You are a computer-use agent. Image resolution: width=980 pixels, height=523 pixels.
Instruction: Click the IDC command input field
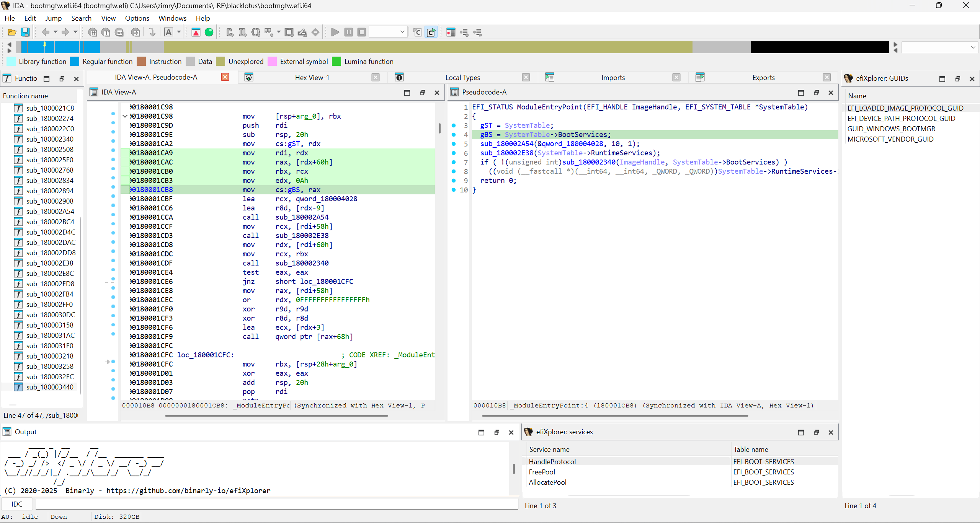(x=276, y=504)
